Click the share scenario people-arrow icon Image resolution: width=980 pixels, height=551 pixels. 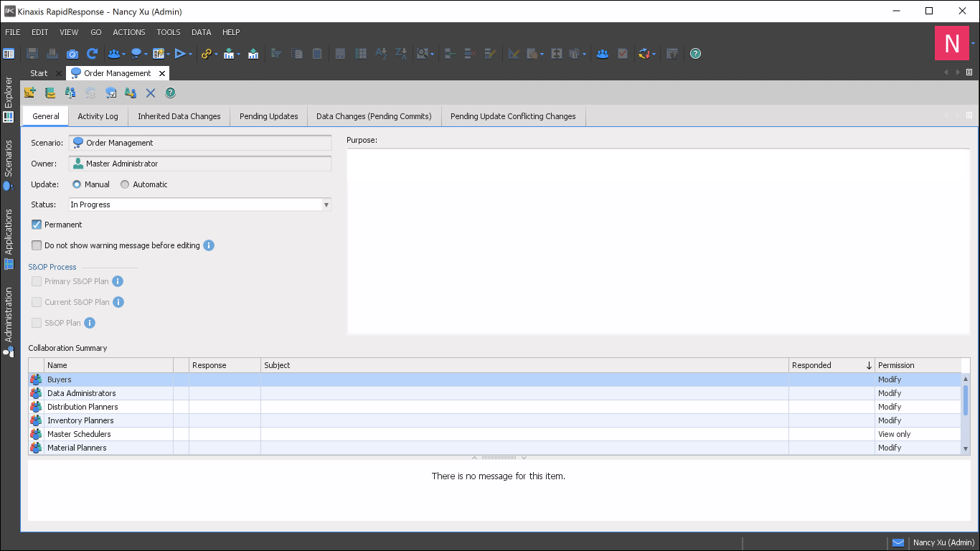tap(70, 93)
